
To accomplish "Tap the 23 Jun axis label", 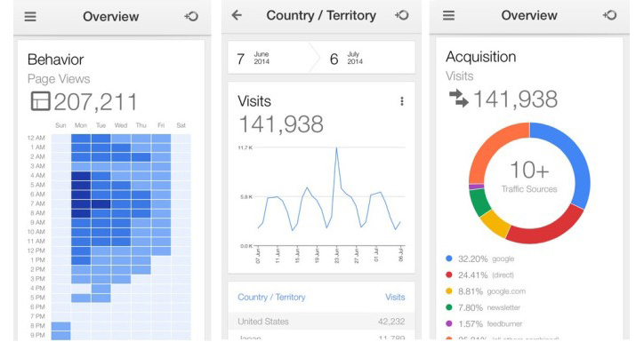I will 337,255.
